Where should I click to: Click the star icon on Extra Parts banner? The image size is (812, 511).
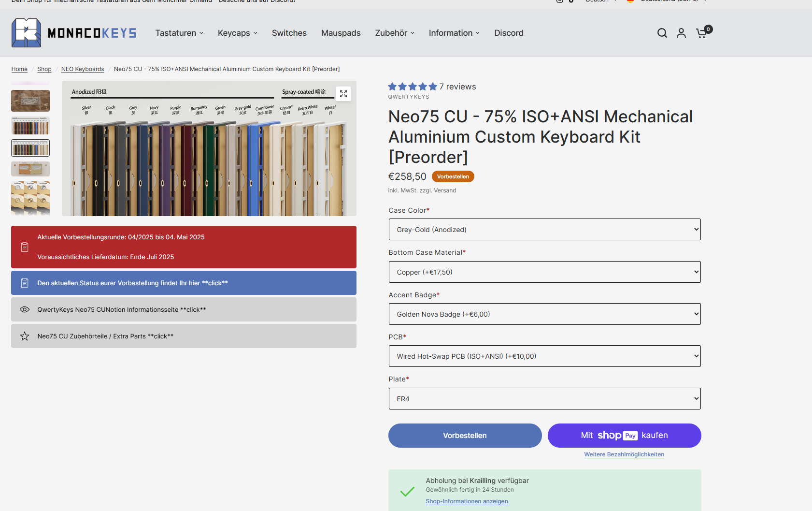pos(25,336)
